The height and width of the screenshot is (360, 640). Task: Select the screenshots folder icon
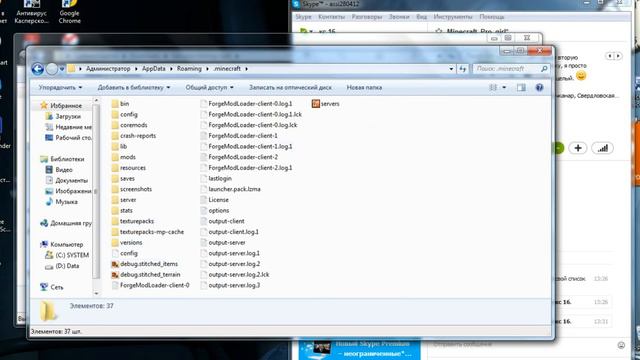(x=115, y=189)
